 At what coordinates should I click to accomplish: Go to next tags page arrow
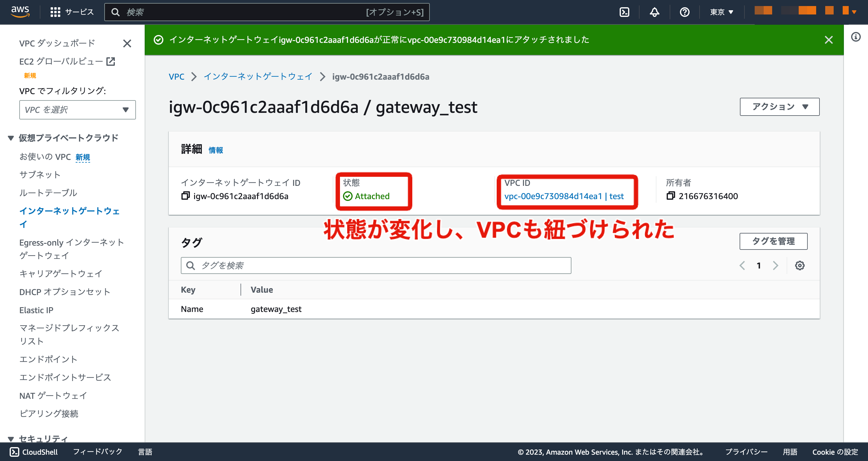[x=775, y=265]
